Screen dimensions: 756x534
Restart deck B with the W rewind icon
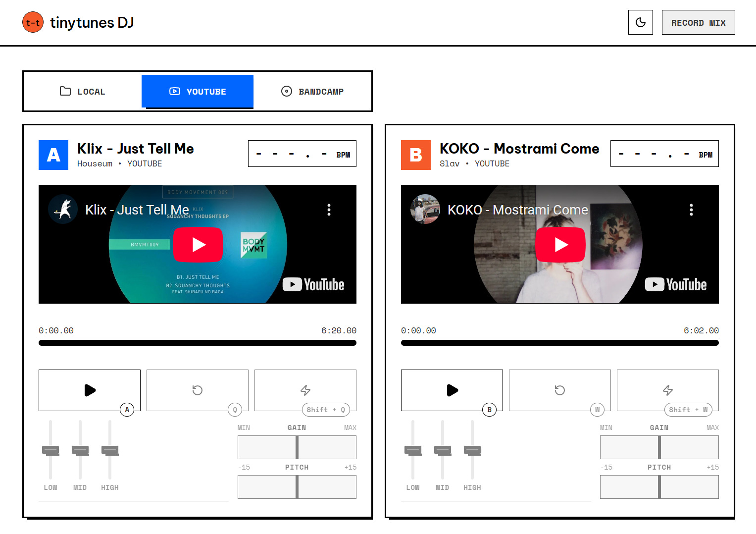(x=560, y=390)
